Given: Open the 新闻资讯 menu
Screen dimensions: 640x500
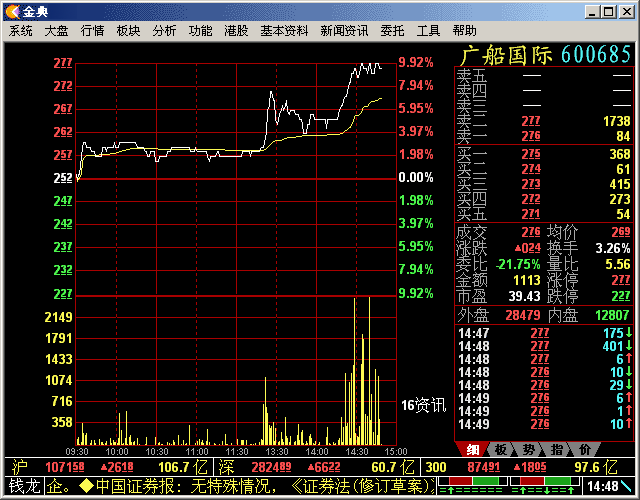Looking at the screenshot, I should click(344, 31).
